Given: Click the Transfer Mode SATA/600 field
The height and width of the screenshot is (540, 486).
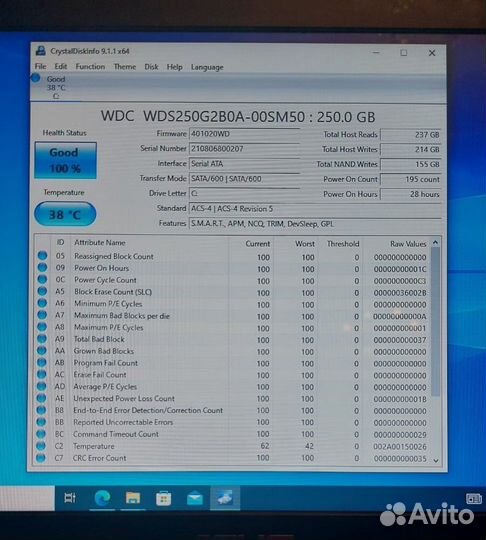Looking at the screenshot, I should 244,178.
